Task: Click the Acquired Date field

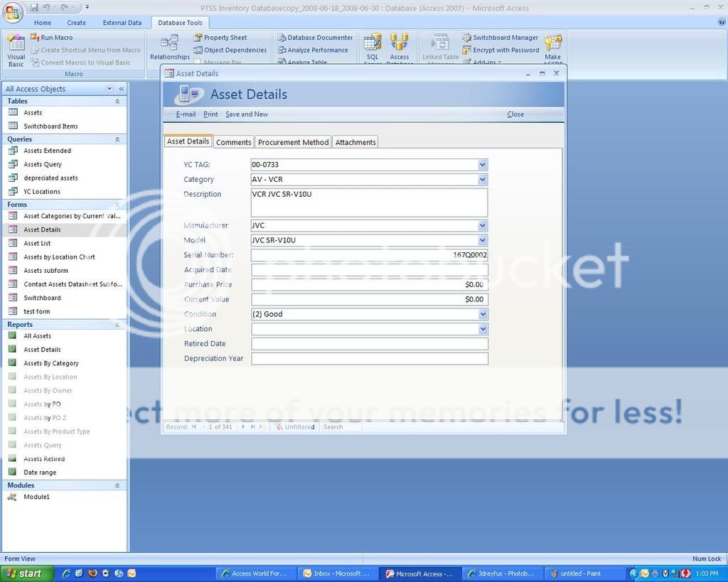Action: [x=369, y=269]
